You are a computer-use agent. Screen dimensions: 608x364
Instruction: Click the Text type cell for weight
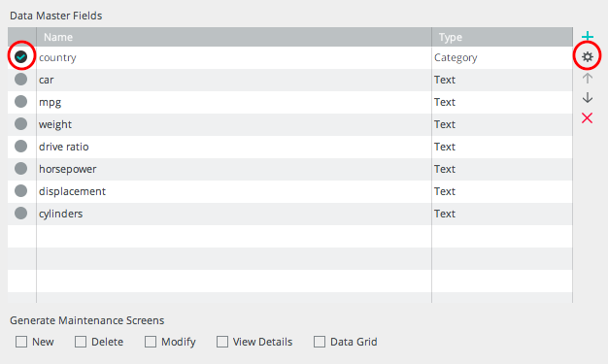coord(502,124)
